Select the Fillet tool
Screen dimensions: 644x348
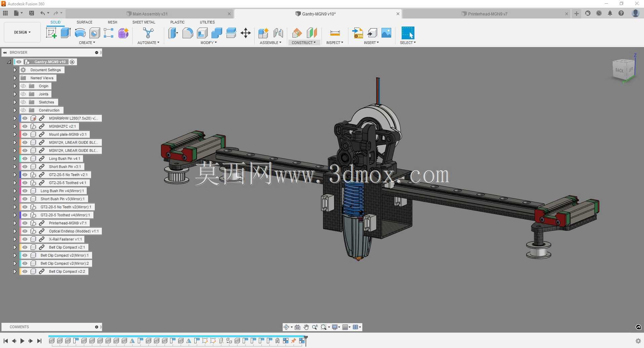coord(188,33)
